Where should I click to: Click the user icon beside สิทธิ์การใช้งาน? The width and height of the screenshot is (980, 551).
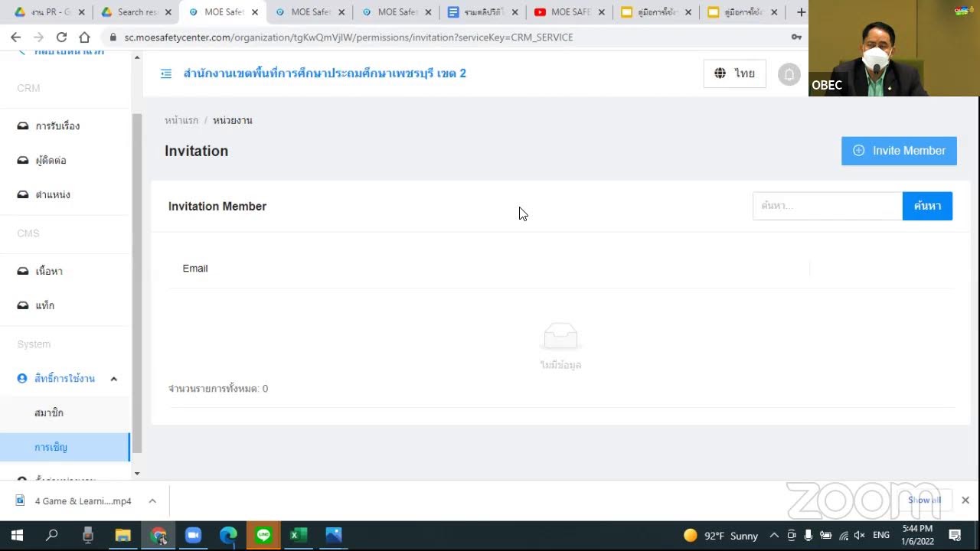22,378
